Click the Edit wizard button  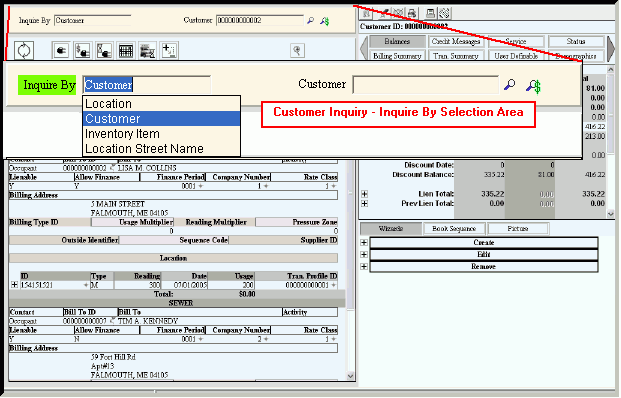(x=484, y=255)
